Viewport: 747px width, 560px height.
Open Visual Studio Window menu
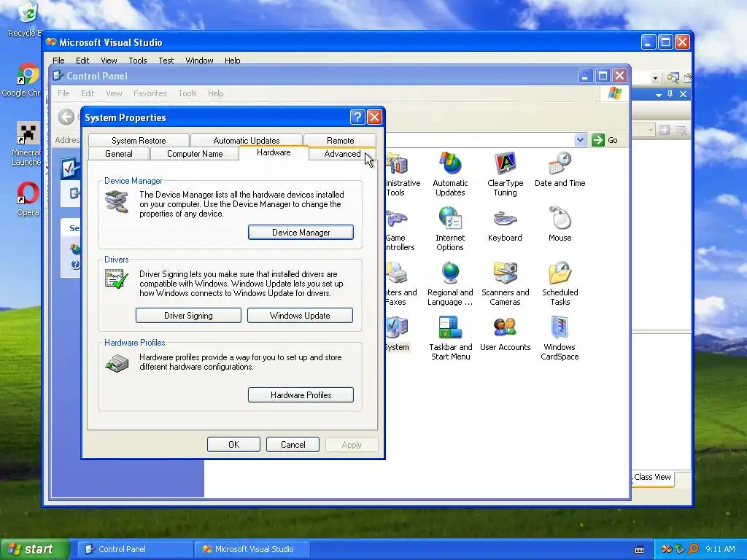[199, 61]
